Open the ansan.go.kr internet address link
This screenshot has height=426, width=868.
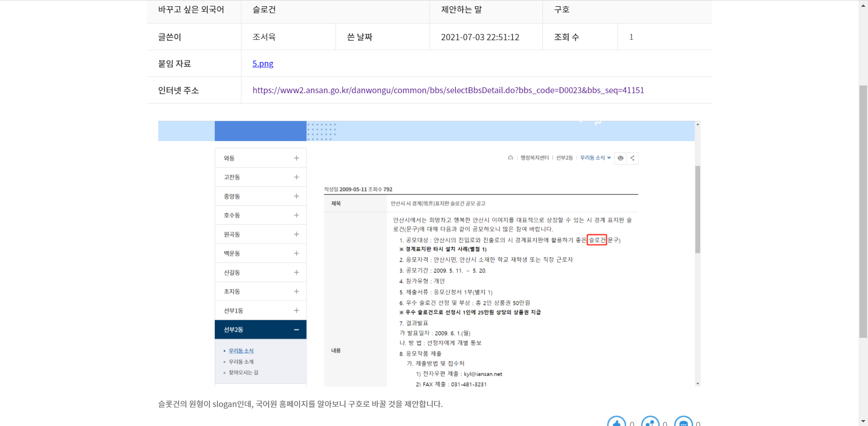(448, 90)
